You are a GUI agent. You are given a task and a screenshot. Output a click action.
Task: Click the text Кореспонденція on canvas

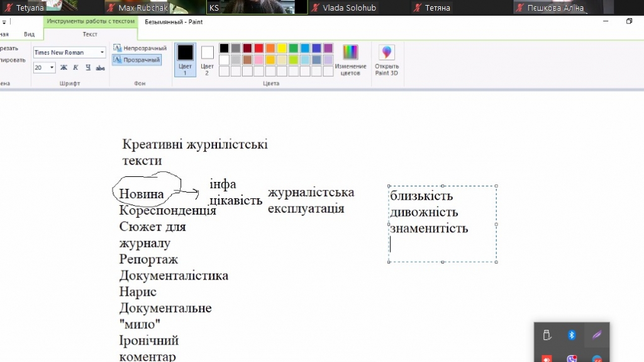167,210
